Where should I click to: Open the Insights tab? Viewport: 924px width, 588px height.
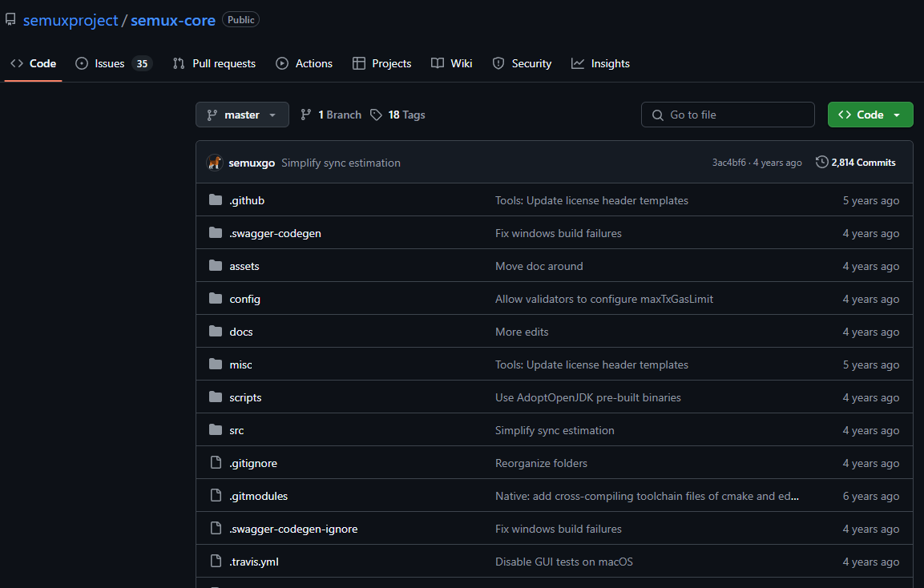[600, 63]
